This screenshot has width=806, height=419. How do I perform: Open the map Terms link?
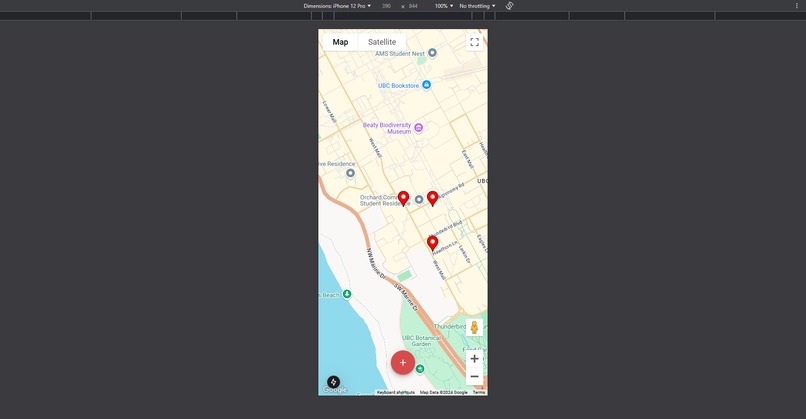[479, 392]
